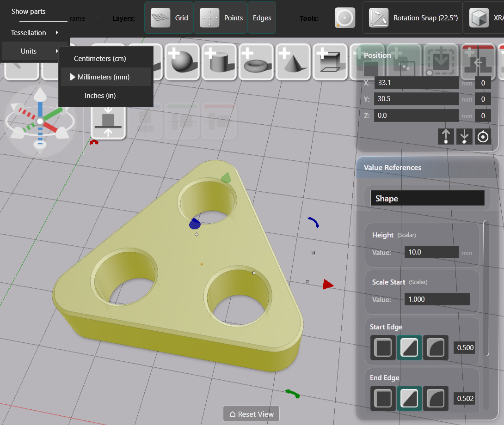The width and height of the screenshot is (504, 425).
Task: Open the Rotation Snap (22.5°) setting
Action: [412, 18]
